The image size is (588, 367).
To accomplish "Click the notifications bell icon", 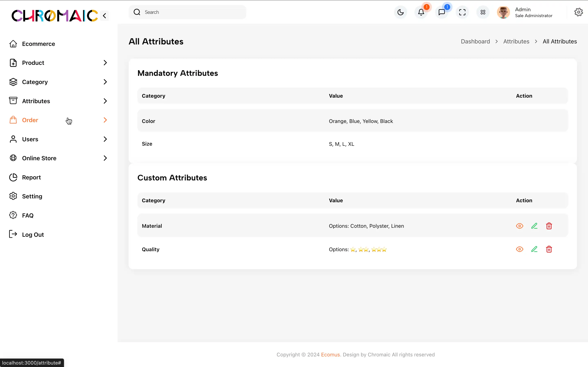I will pyautogui.click(x=421, y=12).
